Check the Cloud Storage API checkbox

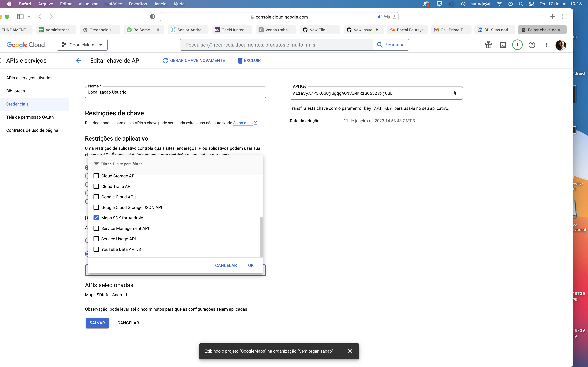coord(96,176)
